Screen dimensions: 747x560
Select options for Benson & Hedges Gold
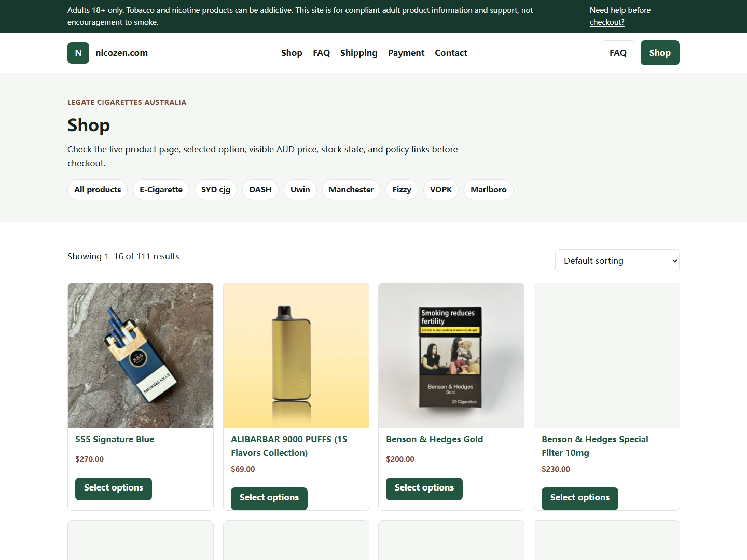(x=424, y=488)
